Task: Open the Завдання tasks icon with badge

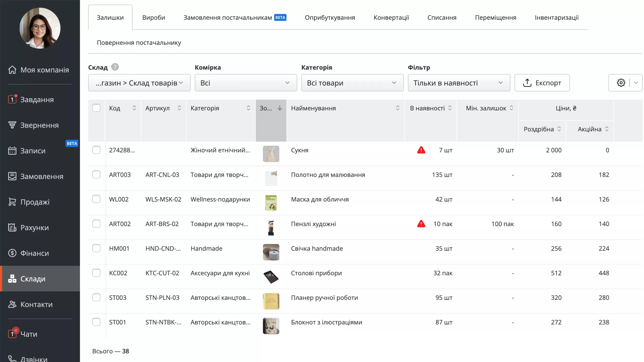Action: click(12, 99)
